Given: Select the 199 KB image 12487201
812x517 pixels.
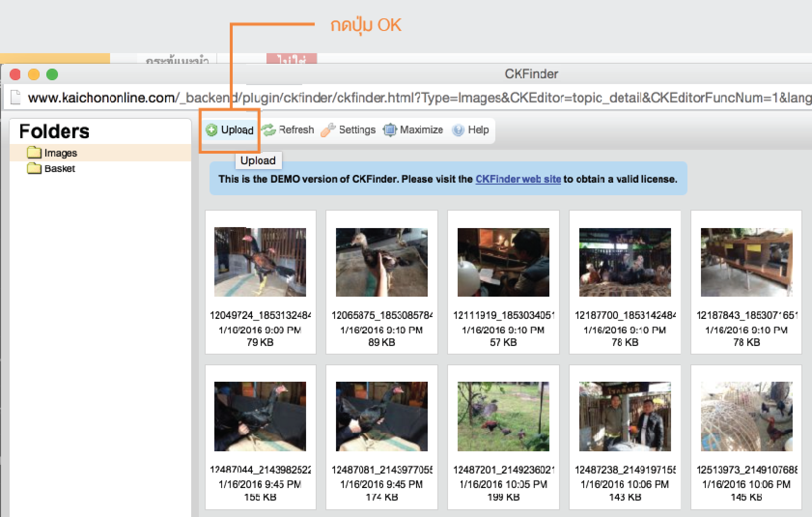Looking at the screenshot, I should pyautogui.click(x=503, y=416).
